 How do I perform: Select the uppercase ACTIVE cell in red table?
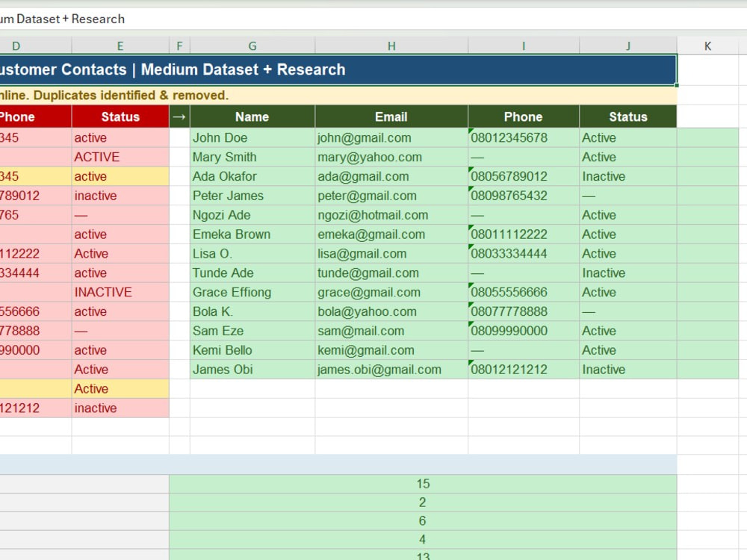(x=120, y=157)
